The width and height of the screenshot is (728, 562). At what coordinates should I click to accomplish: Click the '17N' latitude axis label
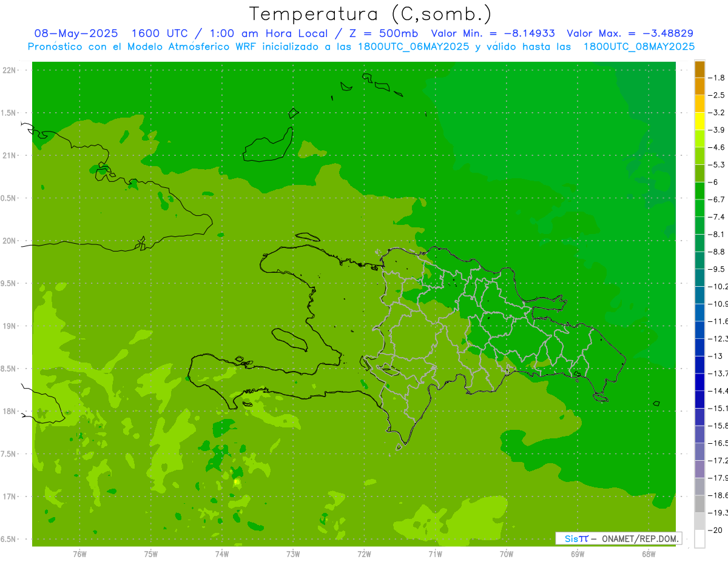coord(9,497)
